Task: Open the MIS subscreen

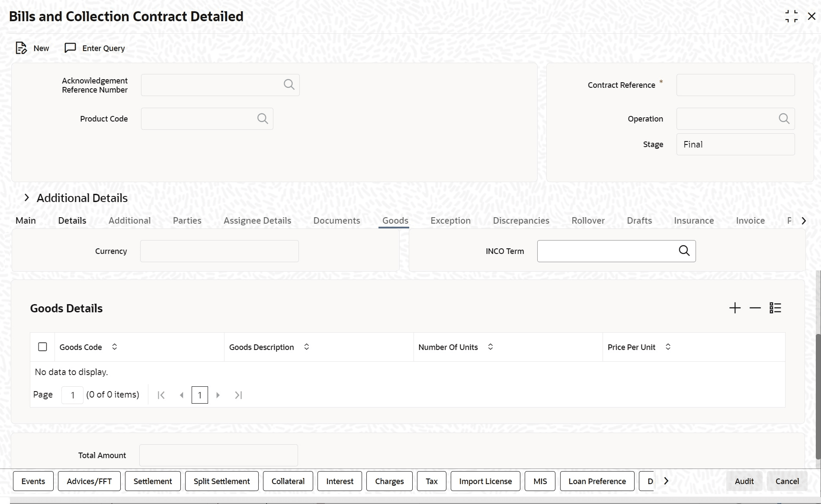Action: [540, 481]
